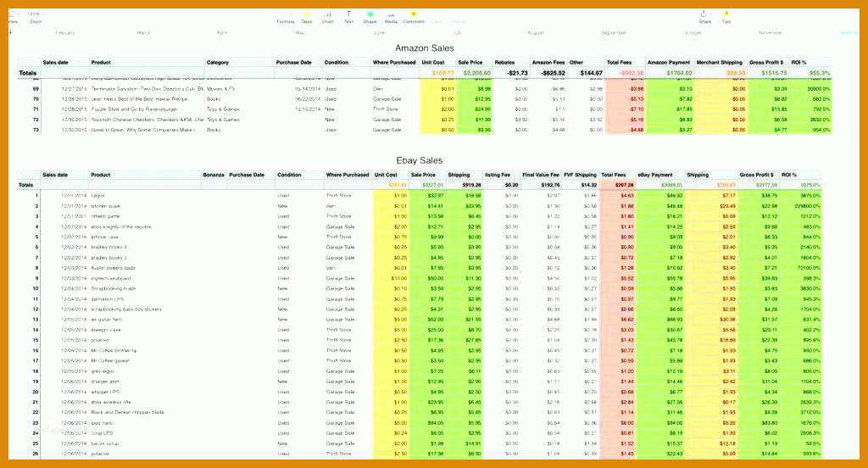The width and height of the screenshot is (868, 468).
Task: Select Ebay row number 10
Action: point(36,288)
